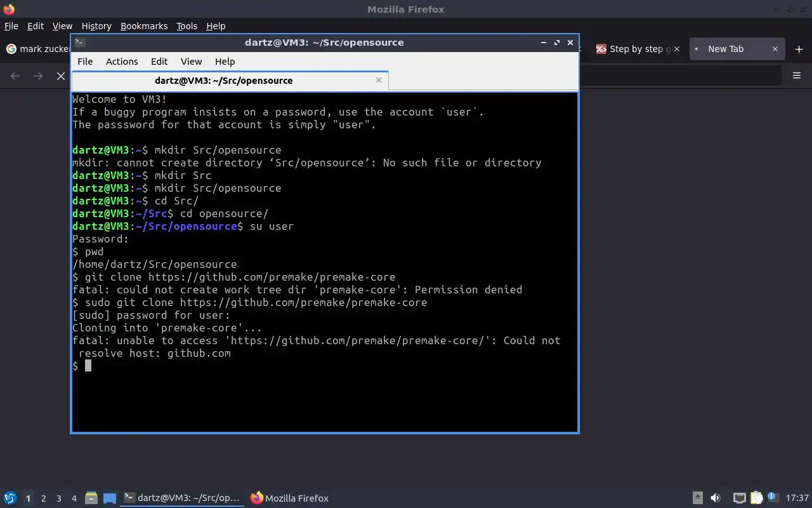Open the clipboard manager tray icon
Screen dimensions: 812x508
point(756,498)
